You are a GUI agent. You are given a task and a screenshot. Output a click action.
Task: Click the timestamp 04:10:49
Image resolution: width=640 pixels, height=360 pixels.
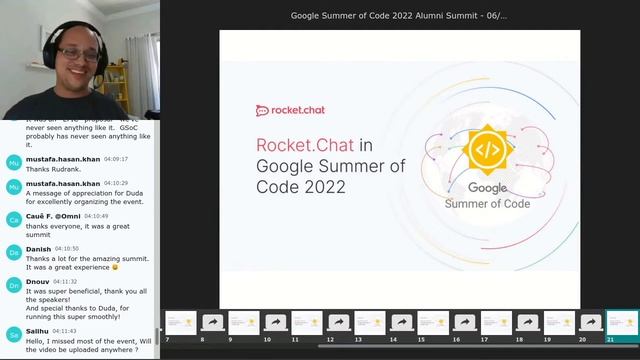(x=96, y=216)
